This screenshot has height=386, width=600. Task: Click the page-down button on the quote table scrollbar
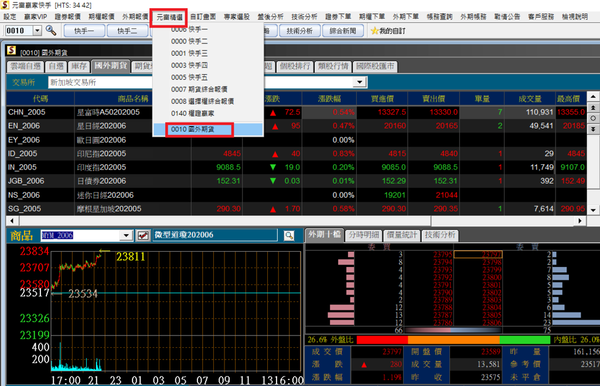click(x=593, y=129)
